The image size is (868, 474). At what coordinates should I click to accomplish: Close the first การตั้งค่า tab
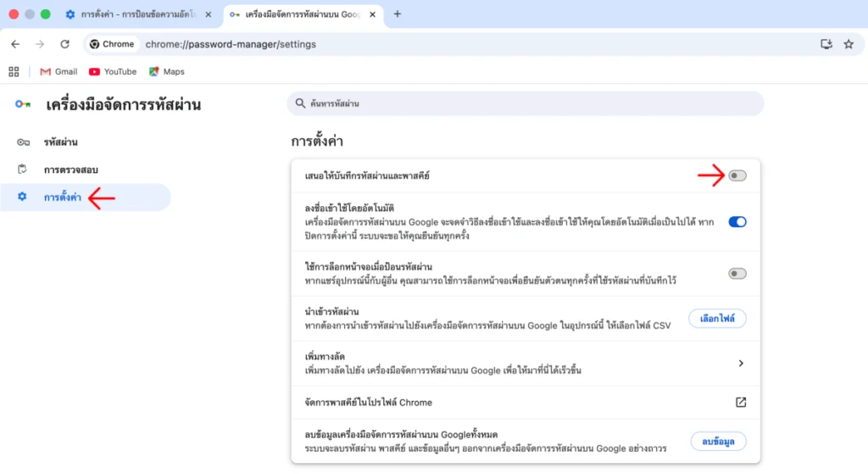[x=209, y=14]
